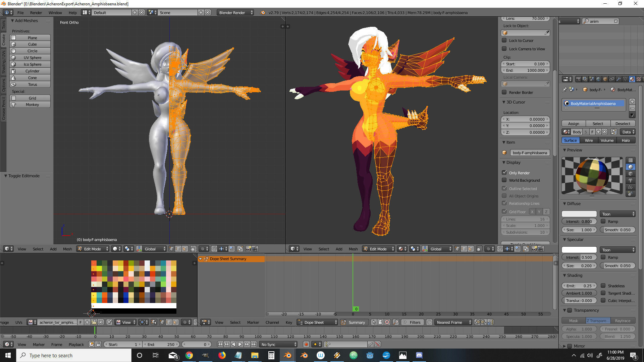Switch material type to Wire tab
644x362 pixels.
[x=589, y=140]
